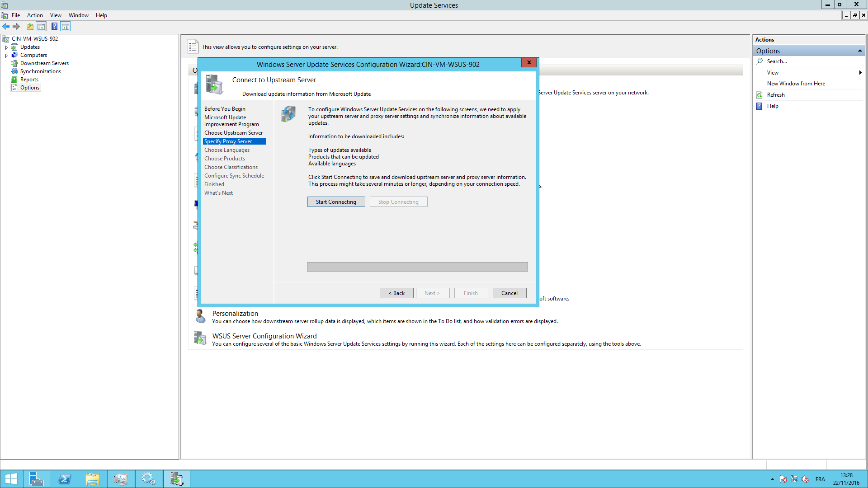This screenshot has height=488, width=868.
Task: Click the Personalization user icon
Action: coord(200,316)
